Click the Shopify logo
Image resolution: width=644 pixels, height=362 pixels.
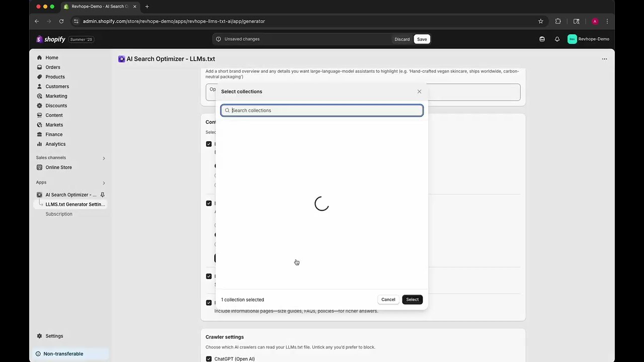point(51,39)
